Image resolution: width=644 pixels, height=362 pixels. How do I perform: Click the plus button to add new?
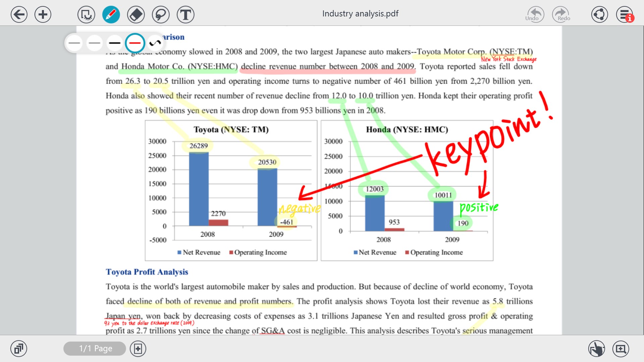pyautogui.click(x=43, y=14)
